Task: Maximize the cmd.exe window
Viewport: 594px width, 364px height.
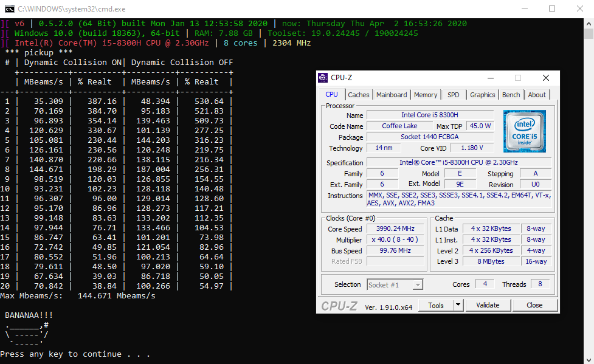Action: click(x=552, y=9)
